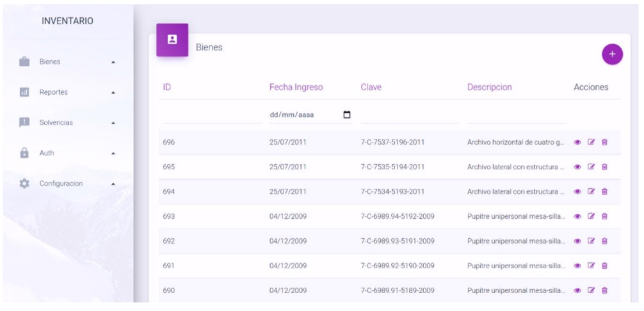
Task: Expand the Reportes menu arrow
Action: tap(113, 93)
